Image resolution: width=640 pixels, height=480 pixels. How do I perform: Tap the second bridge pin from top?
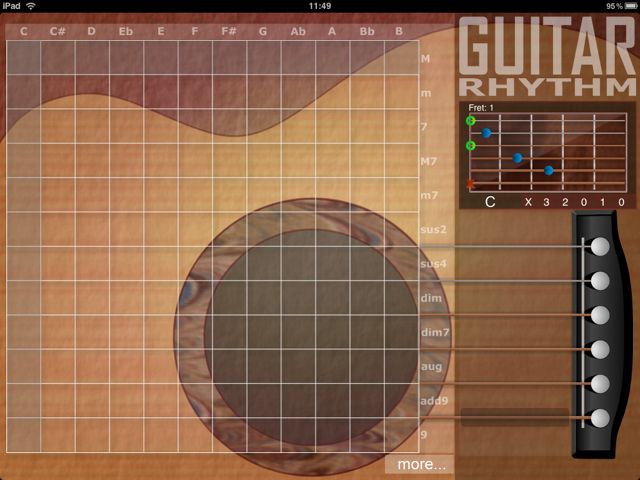(x=600, y=281)
